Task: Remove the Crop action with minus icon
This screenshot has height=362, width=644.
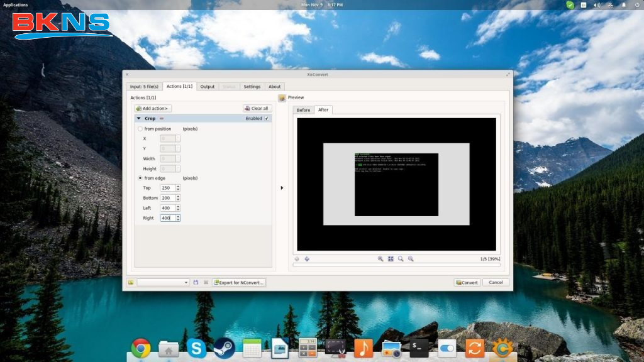Action: pyautogui.click(x=162, y=118)
